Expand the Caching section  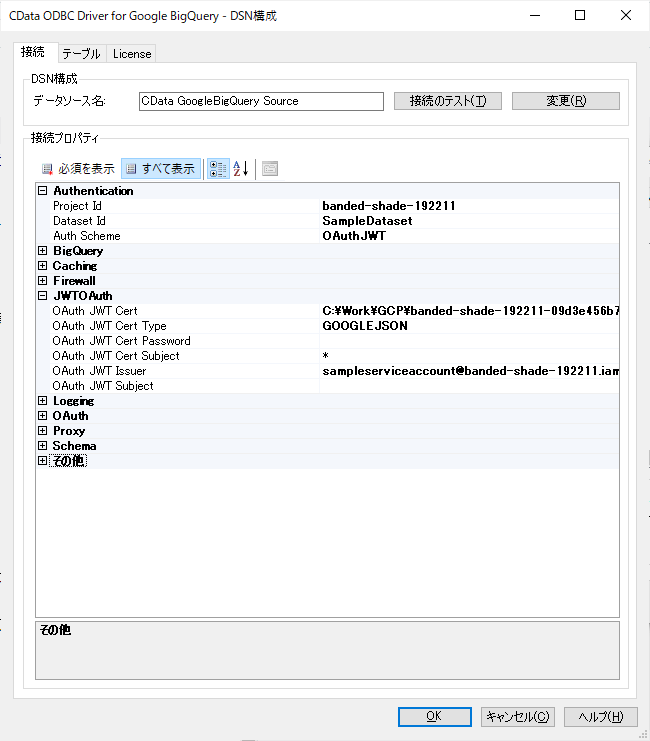coord(43,266)
